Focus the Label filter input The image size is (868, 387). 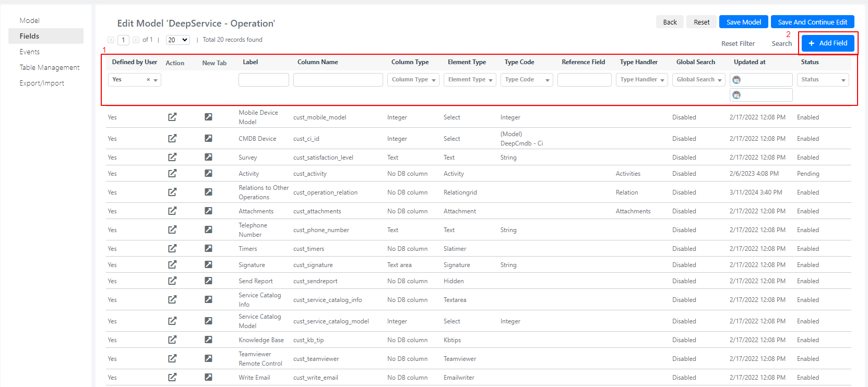tap(264, 80)
